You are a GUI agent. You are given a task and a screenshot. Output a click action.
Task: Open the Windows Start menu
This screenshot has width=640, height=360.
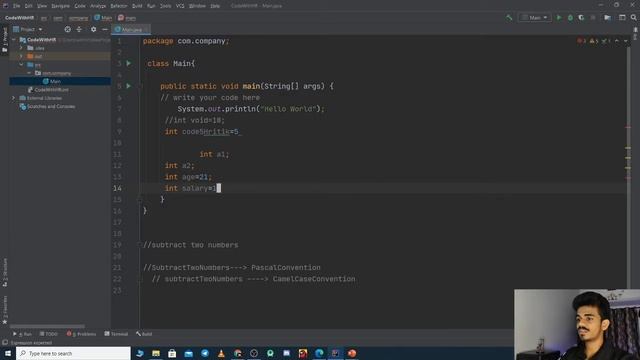coord(8,353)
